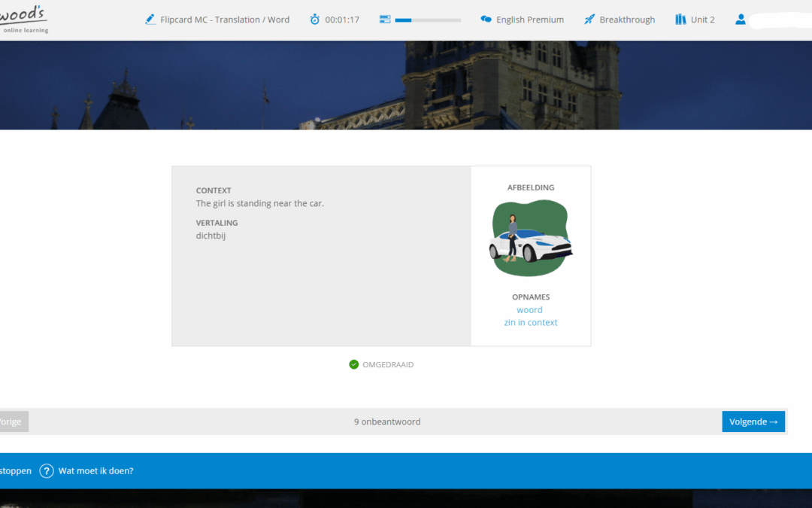This screenshot has width=812, height=508.
Task: Select the English Premium course label
Action: (x=530, y=20)
